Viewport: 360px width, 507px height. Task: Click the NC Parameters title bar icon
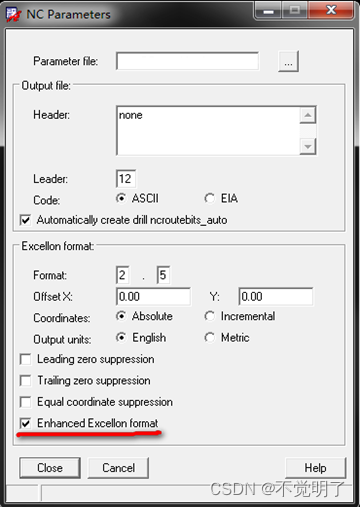[x=13, y=15]
